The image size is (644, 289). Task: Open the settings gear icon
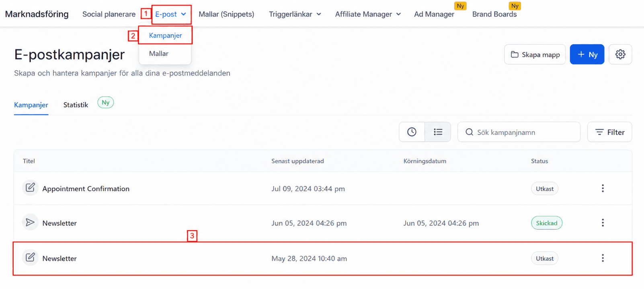(620, 54)
